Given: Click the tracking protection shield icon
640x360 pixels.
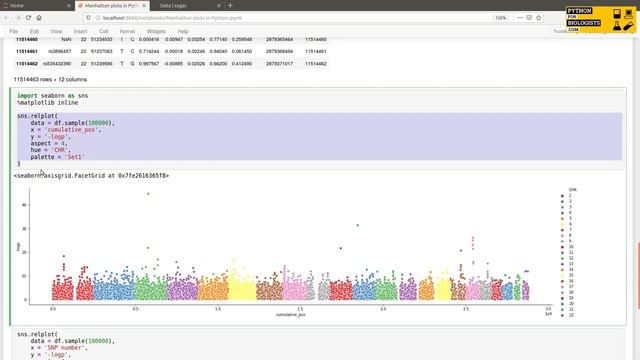Looking at the screenshot, I should [88, 18].
